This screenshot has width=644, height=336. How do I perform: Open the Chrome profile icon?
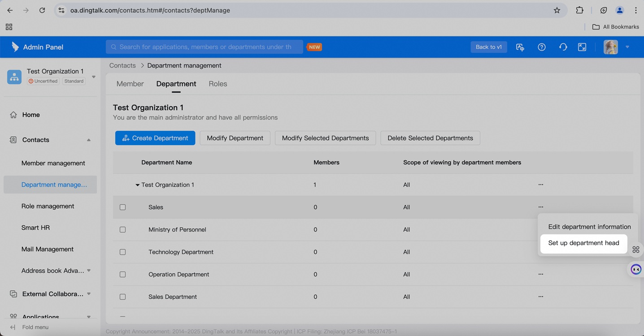(620, 10)
